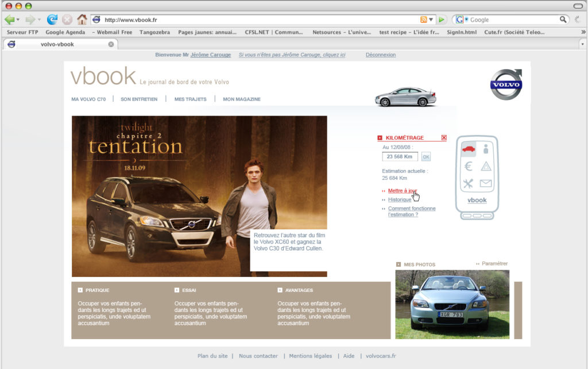Open the SON ENTRETIEN menu
This screenshot has height=369, width=588.
pos(139,99)
